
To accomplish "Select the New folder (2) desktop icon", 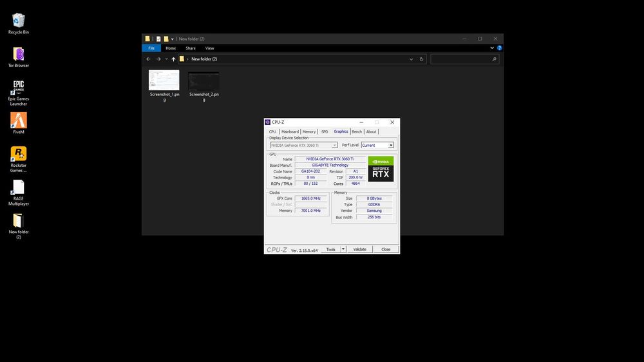I will (19, 226).
